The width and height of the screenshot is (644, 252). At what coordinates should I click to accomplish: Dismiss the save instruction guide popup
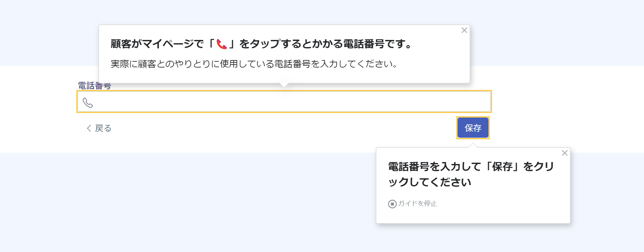point(564,153)
